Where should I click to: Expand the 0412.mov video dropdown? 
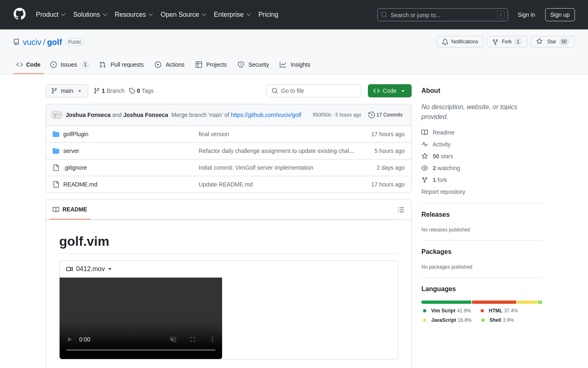pos(89,269)
